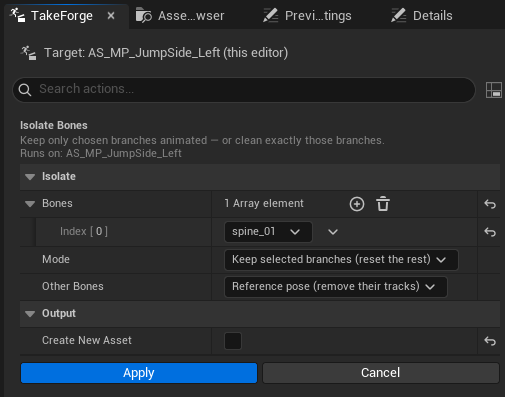Click the Apply button
Image resolution: width=505 pixels, height=397 pixels.
[x=139, y=373]
